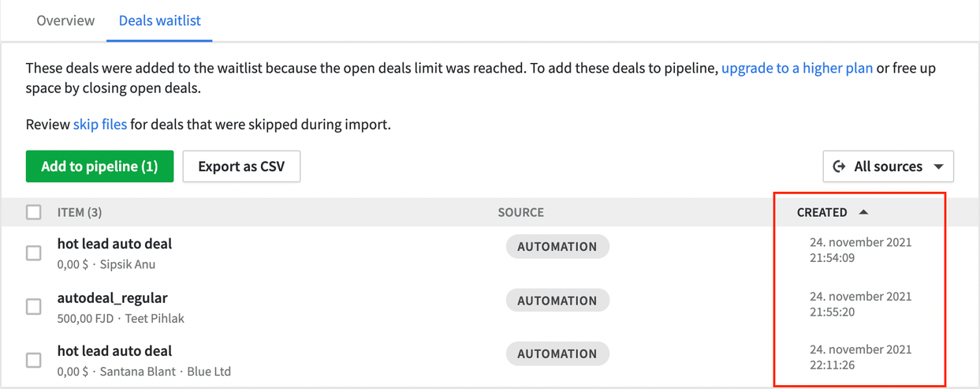Click Export as CSV button
The width and height of the screenshot is (980, 389).
[x=241, y=166]
